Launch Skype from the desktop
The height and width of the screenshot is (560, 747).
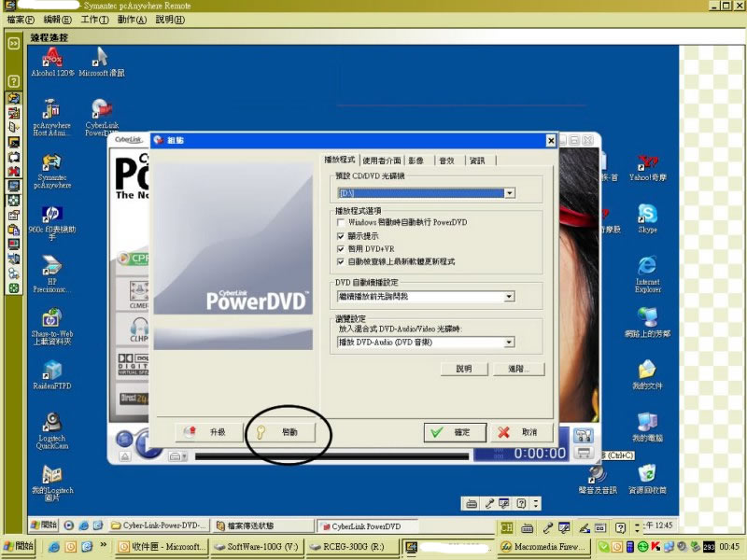tap(647, 216)
